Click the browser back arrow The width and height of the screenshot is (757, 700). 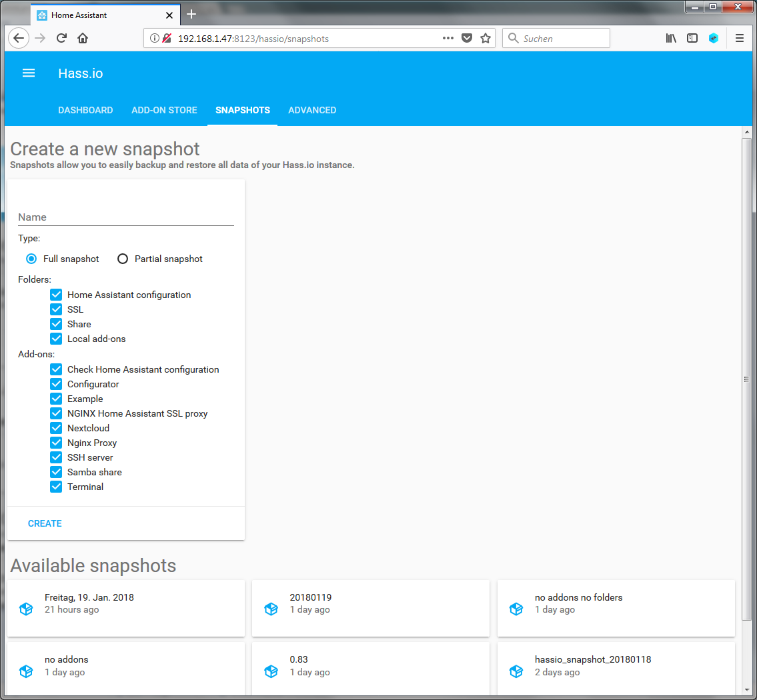19,38
